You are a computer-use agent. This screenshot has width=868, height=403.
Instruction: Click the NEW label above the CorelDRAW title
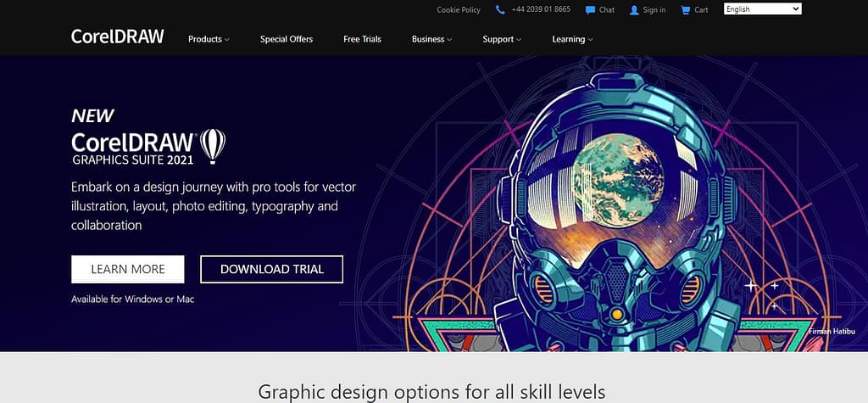click(x=92, y=116)
